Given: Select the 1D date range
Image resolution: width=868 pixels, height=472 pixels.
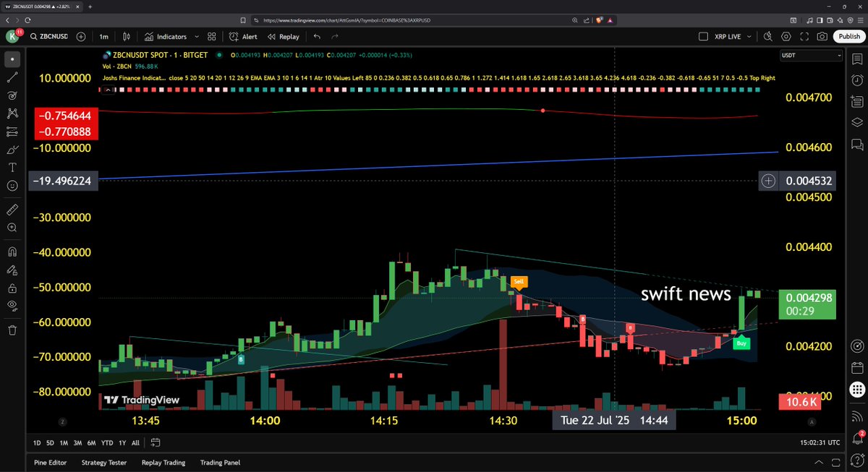Looking at the screenshot, I should coord(38,442).
